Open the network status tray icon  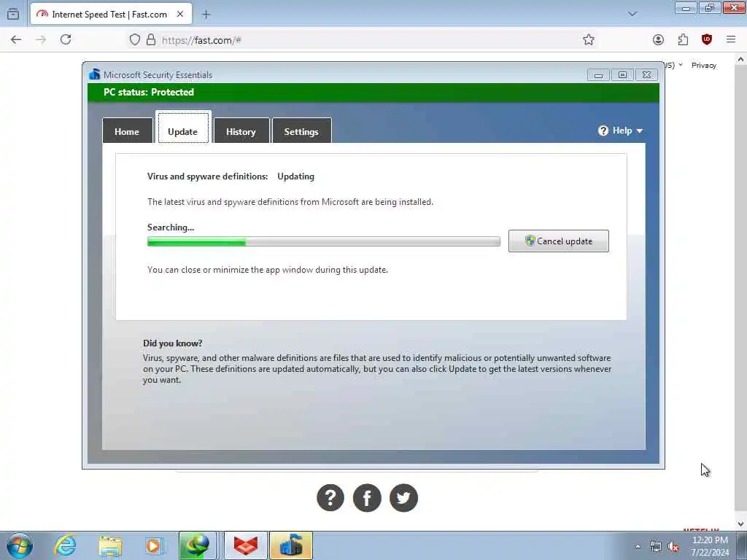coord(656,547)
